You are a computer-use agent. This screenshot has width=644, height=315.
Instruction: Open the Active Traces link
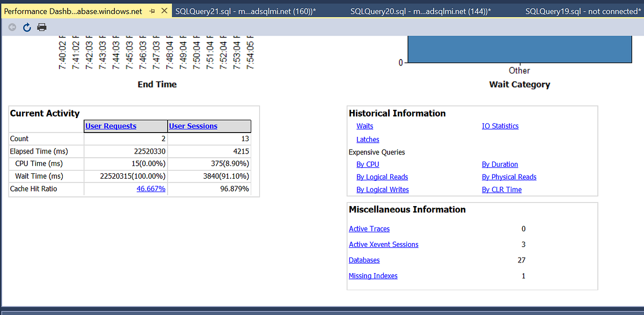click(369, 229)
